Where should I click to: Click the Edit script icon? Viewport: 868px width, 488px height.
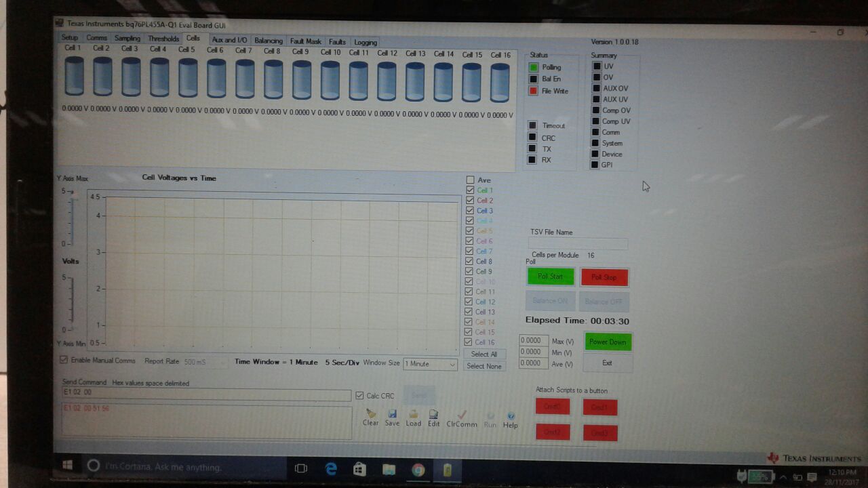(434, 413)
